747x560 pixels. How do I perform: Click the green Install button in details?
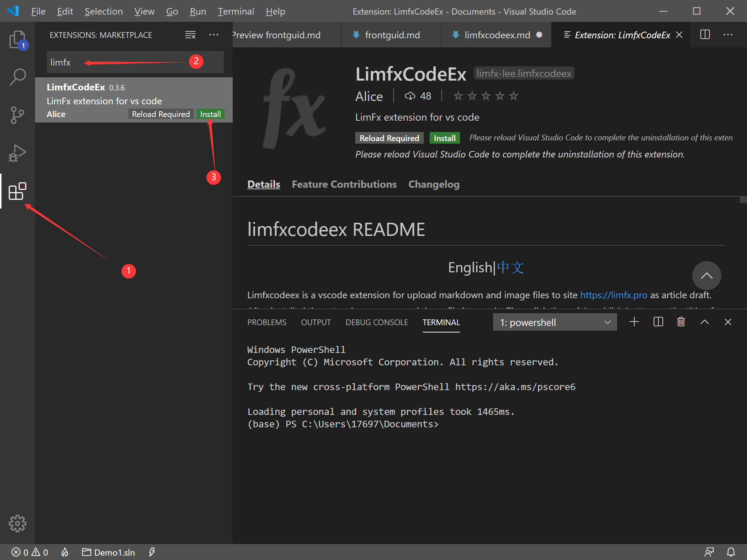444,138
